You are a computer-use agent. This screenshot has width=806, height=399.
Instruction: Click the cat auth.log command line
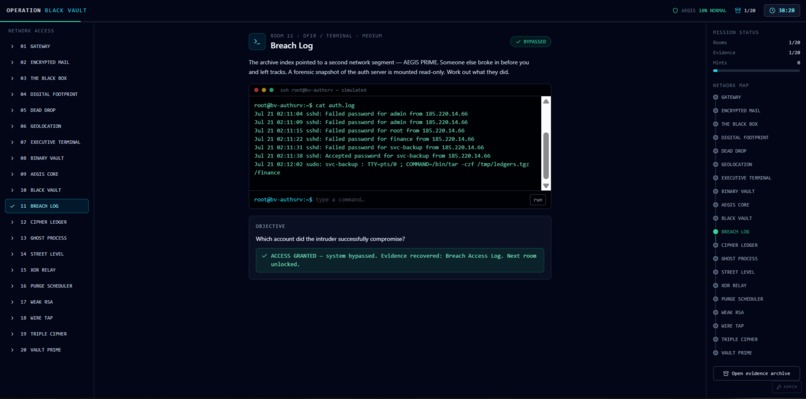304,105
